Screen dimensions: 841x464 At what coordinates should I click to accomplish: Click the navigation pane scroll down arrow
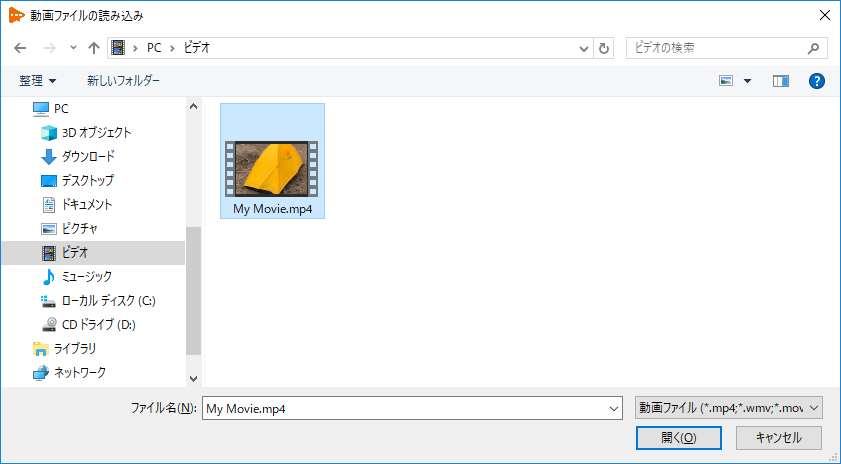pyautogui.click(x=194, y=379)
